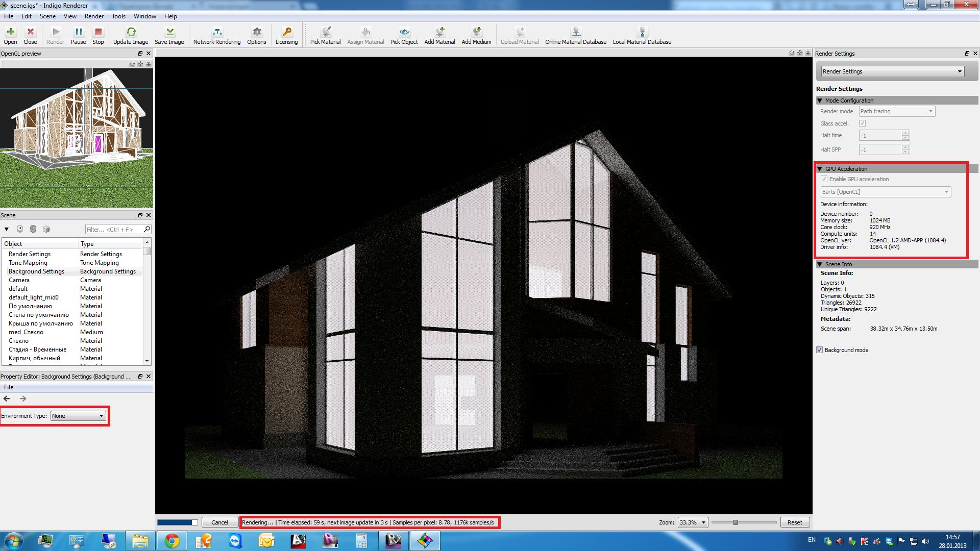Open the Online Material Database
This screenshot has height=551, width=980.
[576, 32]
